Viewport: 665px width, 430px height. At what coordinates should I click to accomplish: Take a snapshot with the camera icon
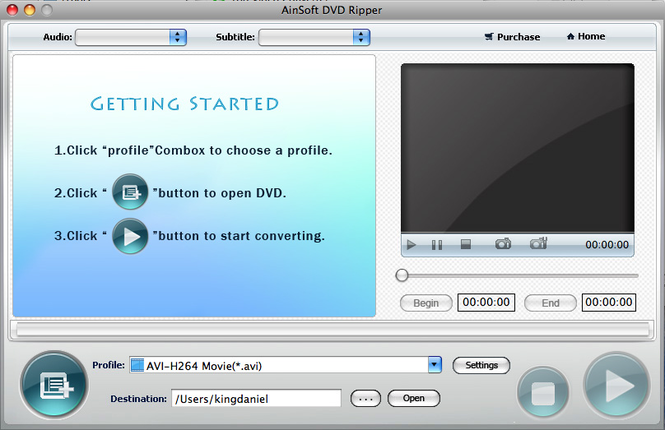click(x=503, y=244)
